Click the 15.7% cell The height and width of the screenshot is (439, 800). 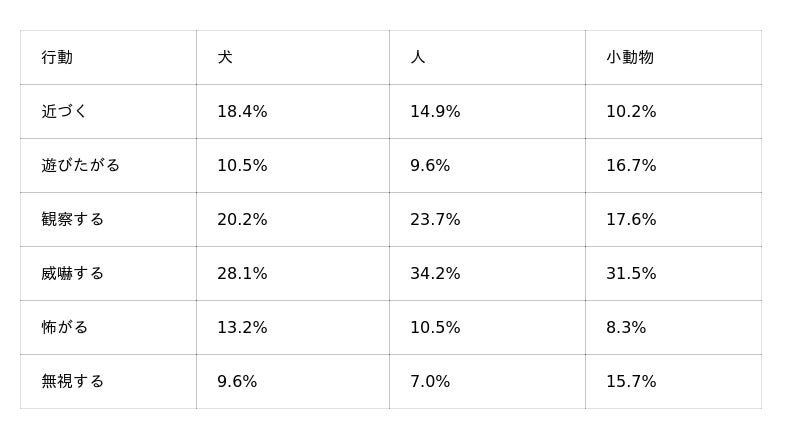pos(631,382)
